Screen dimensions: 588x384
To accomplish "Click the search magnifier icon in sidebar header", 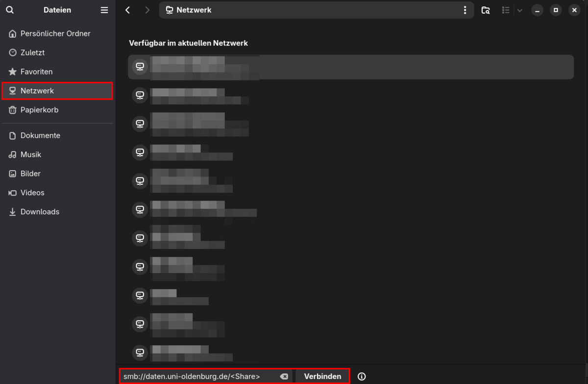I will (10, 10).
